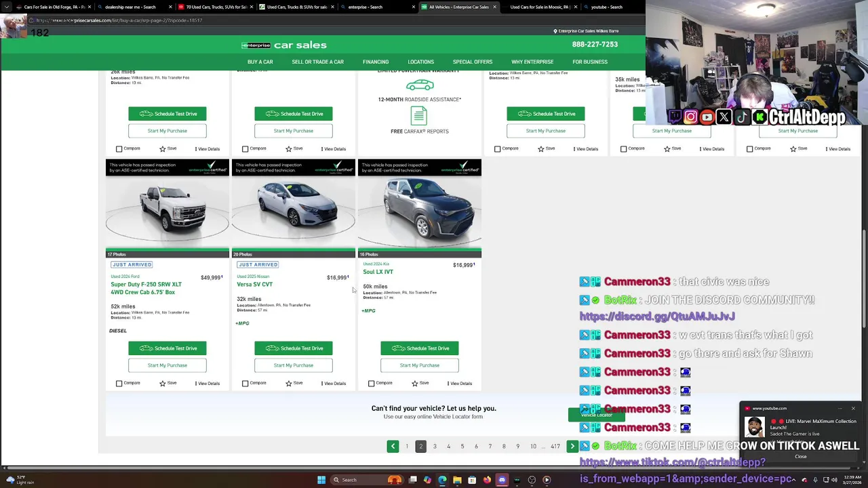This screenshot has height=488, width=868.
Task: Close the YouTube live notification popup
Action: tap(853, 408)
